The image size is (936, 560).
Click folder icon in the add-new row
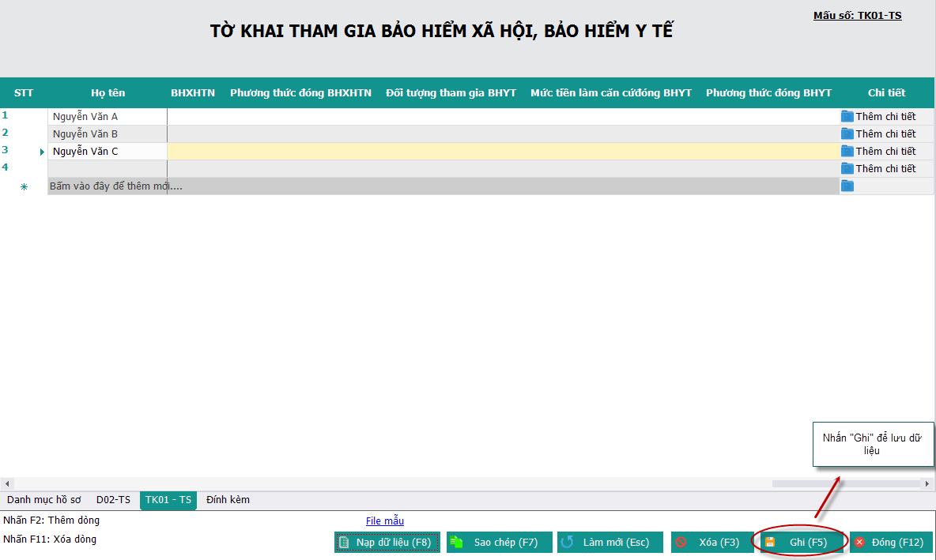pyautogui.click(x=847, y=186)
